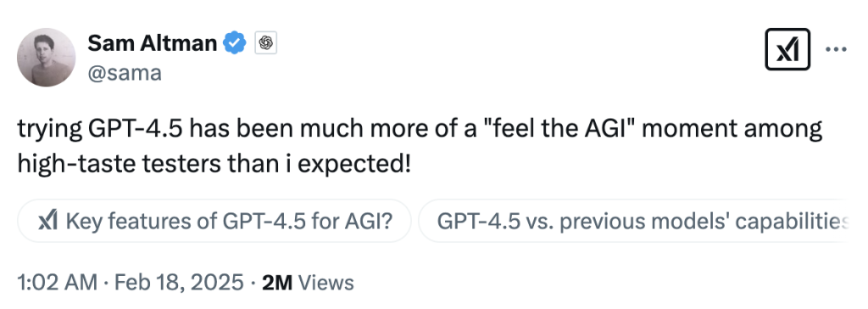Click the Views label after 2M
Image resolution: width=868 pixels, height=309 pixels.
pos(325,283)
